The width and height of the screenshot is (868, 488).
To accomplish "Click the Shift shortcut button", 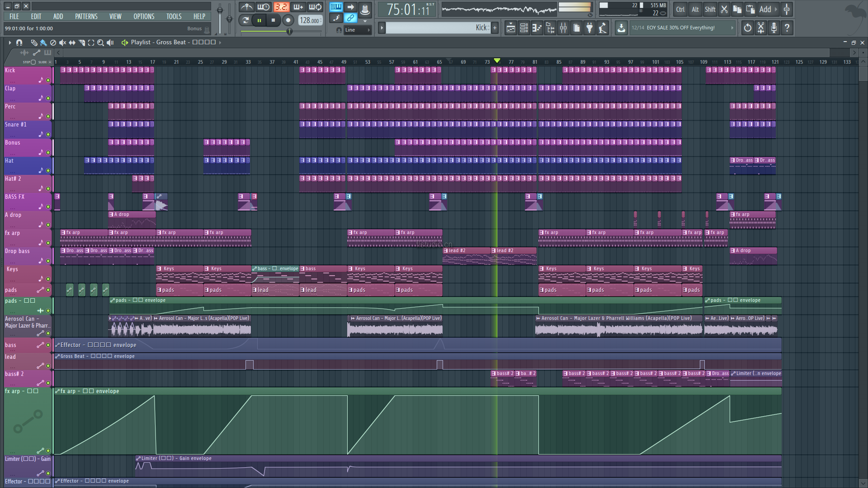I will 710,9.
